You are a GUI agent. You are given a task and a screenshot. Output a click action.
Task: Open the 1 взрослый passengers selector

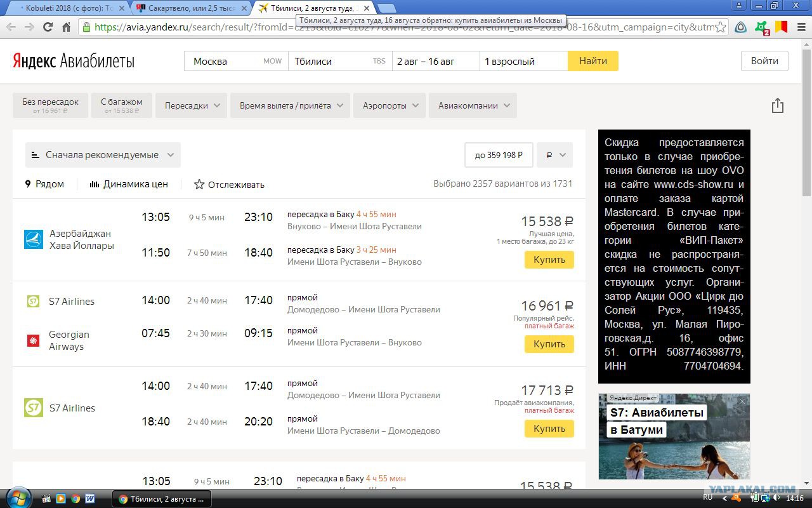(523, 61)
